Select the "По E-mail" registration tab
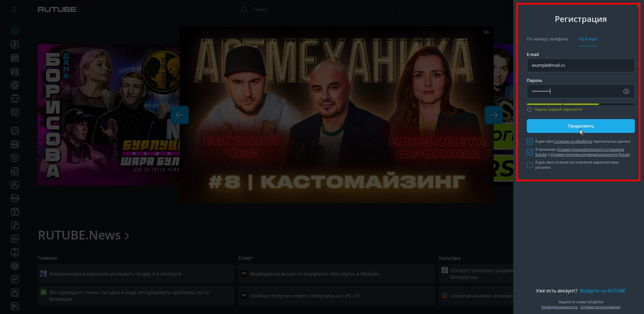The image size is (644, 314). click(588, 39)
